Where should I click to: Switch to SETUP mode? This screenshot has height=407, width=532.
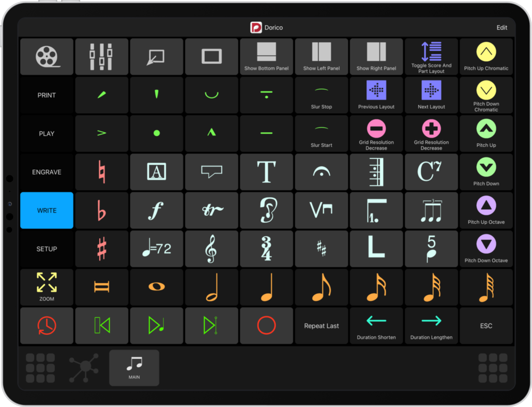47,249
